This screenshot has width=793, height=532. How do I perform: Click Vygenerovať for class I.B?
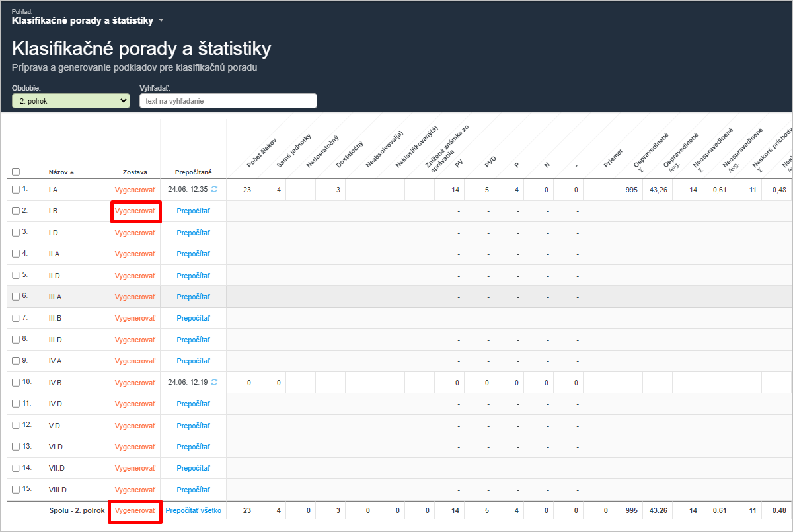(x=135, y=211)
